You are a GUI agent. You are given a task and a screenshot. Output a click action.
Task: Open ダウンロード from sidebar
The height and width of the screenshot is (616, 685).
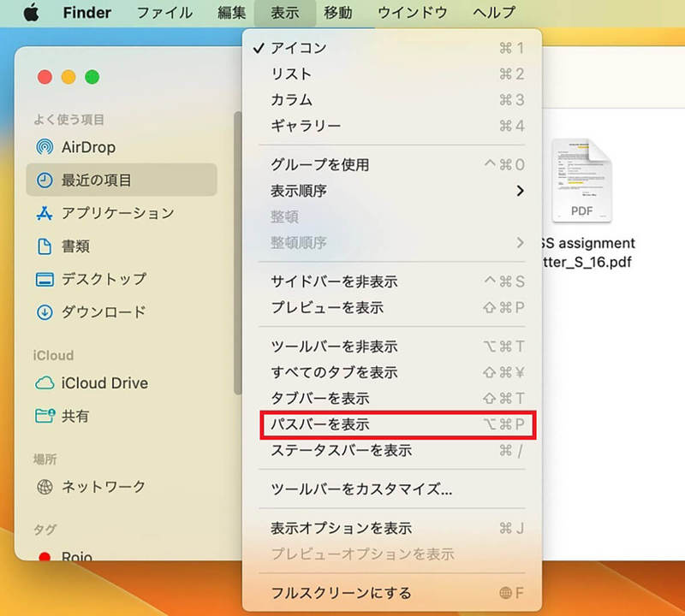[x=122, y=312]
